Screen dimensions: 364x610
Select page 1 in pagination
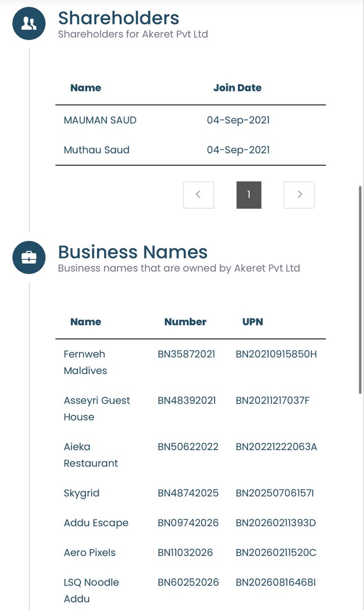[x=249, y=195]
